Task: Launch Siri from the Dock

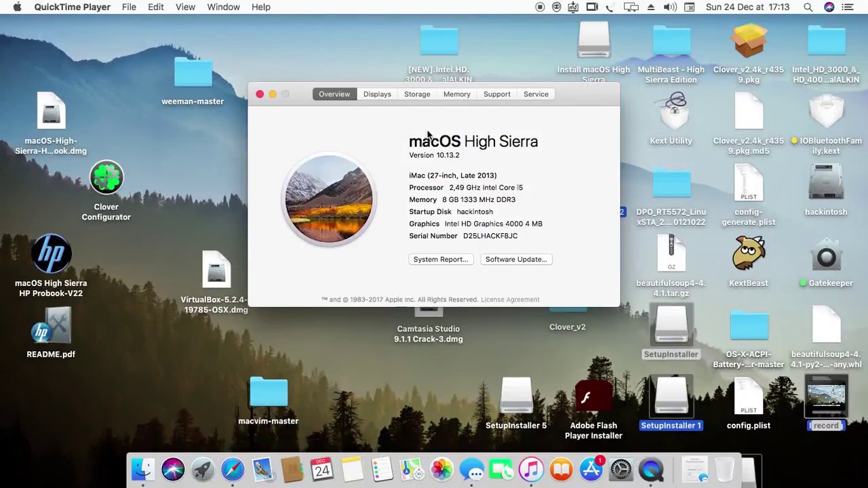Action: point(173,469)
